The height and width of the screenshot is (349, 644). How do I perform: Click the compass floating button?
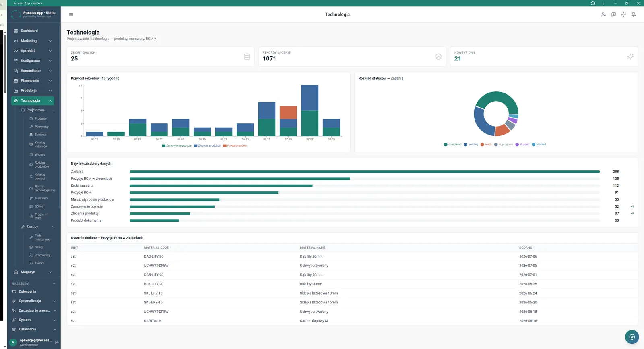(632, 337)
